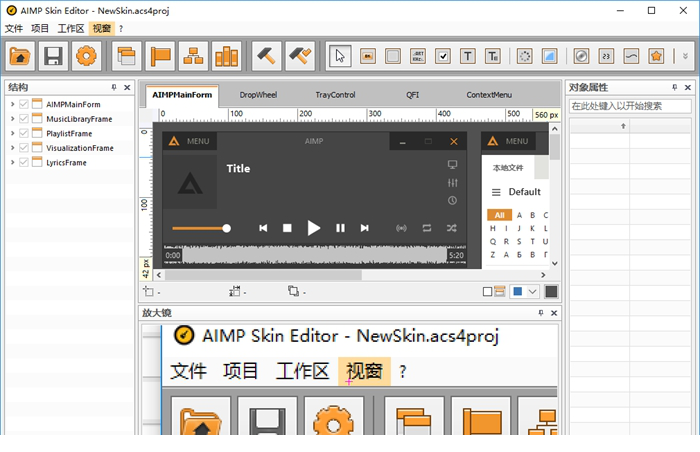Screen dimensions: 700x452
Task: Toggle the PlaylistFrame checkbox
Action: (x=24, y=133)
